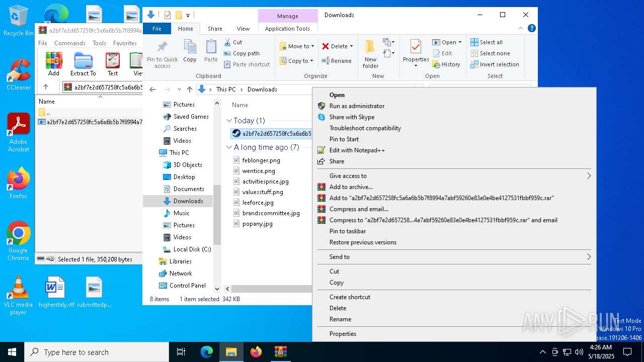Expand the Open dropdown arrow in ribbon

[x=460, y=42]
